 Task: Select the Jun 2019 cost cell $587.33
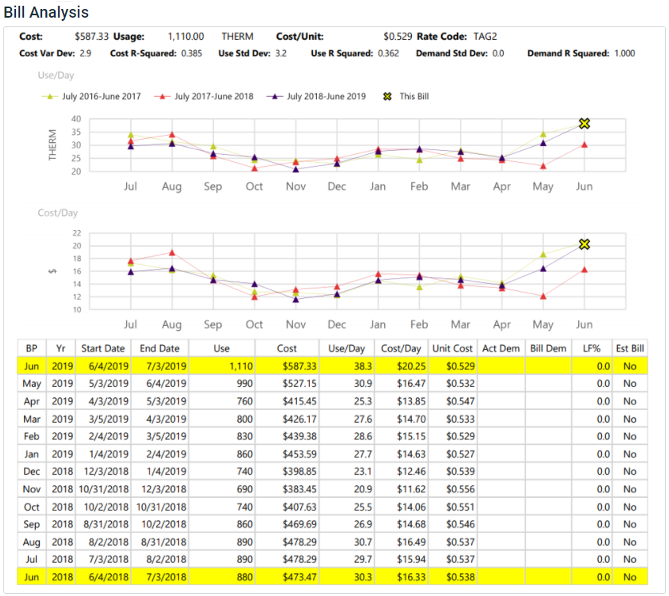297,367
